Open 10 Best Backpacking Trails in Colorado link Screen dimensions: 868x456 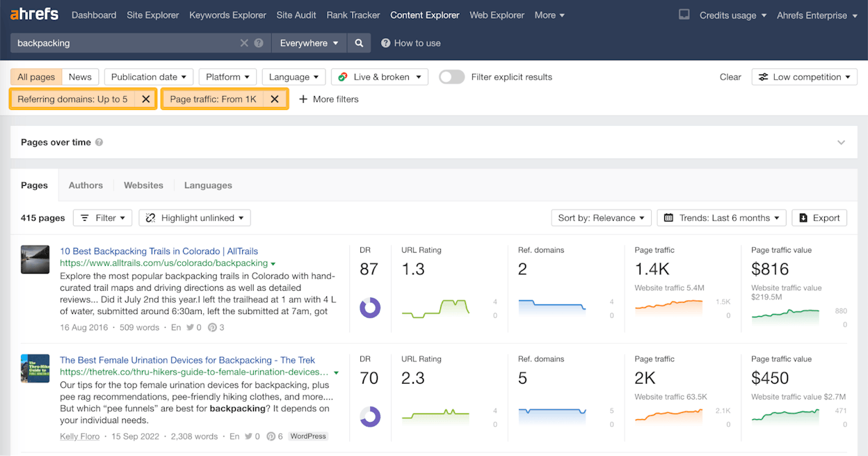pos(159,251)
